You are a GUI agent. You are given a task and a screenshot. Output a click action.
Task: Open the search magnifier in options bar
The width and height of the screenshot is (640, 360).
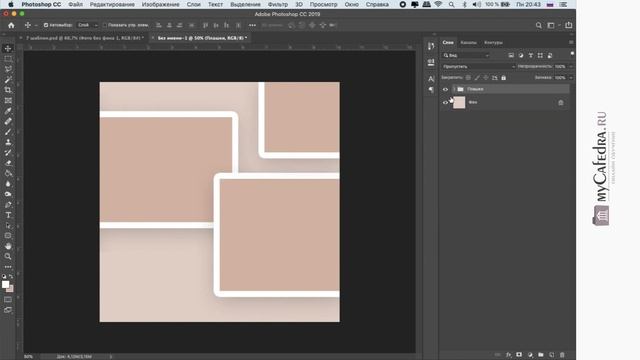539,25
